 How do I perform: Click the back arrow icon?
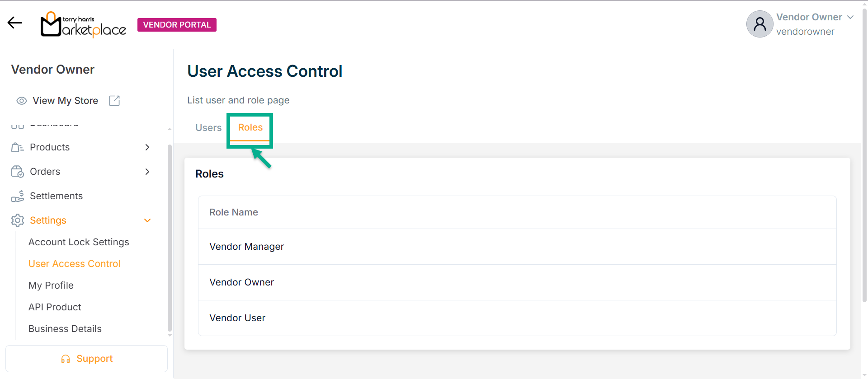click(14, 23)
